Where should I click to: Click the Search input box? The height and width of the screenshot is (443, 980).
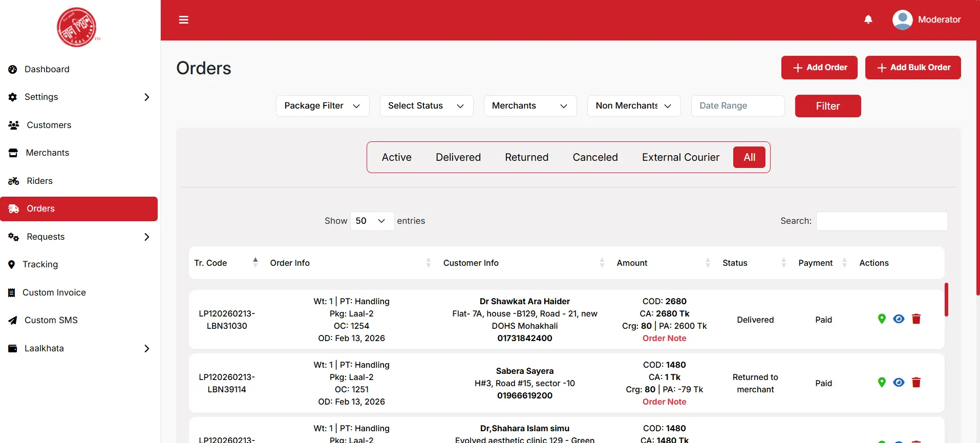(x=882, y=221)
